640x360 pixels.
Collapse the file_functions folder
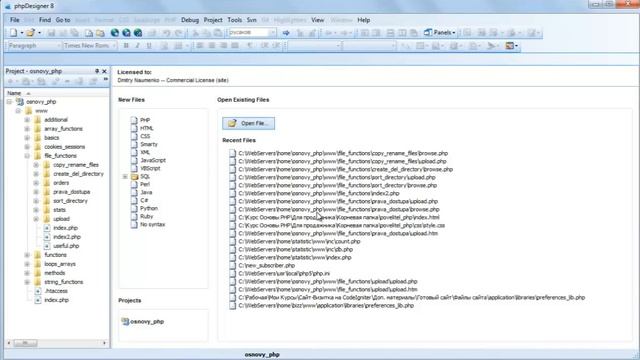pyautogui.click(x=27, y=156)
